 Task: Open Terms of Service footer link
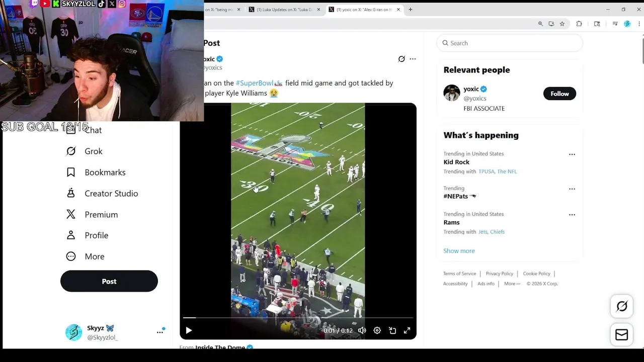point(459,274)
